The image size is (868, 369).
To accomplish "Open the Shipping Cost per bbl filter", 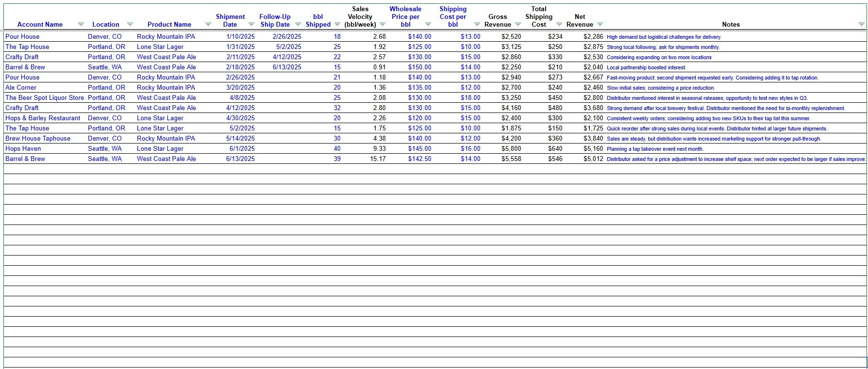I will pos(477,25).
